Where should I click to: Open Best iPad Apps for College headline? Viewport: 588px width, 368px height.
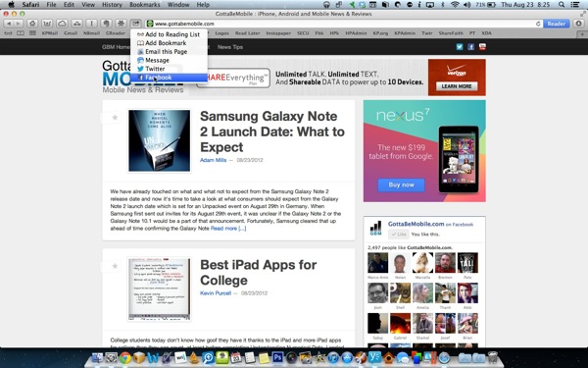click(x=259, y=273)
